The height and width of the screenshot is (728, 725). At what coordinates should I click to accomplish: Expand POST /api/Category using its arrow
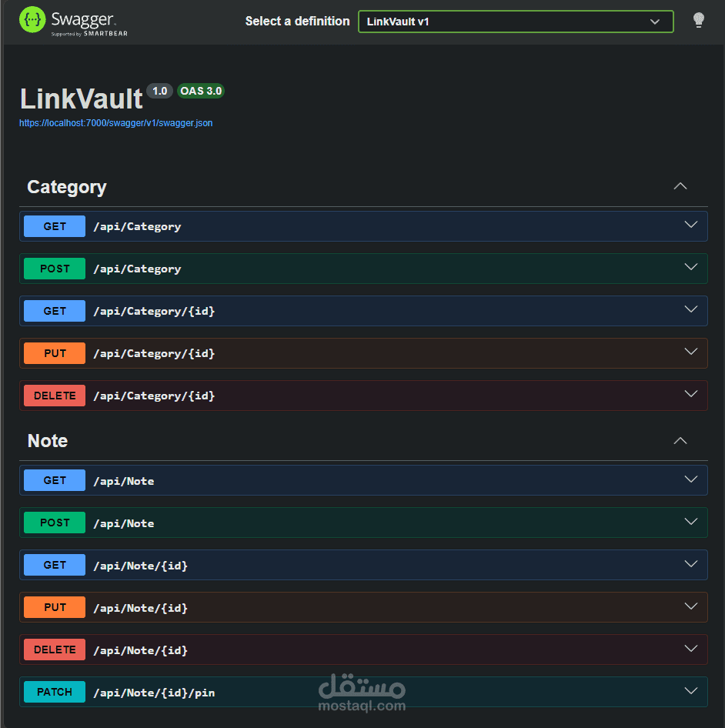691,267
